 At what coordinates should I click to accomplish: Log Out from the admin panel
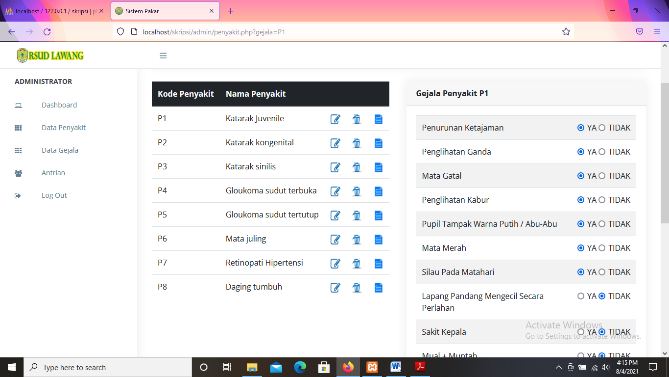coord(54,195)
